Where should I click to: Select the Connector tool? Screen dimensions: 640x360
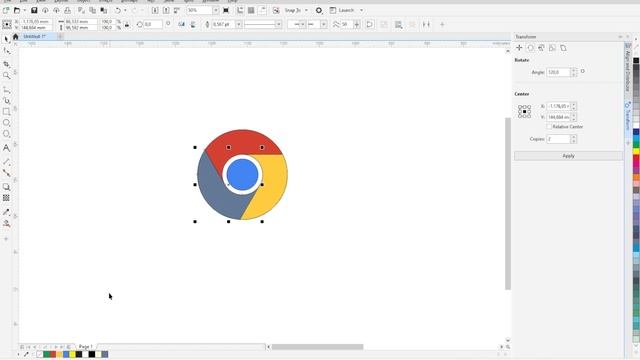pyautogui.click(x=6, y=173)
